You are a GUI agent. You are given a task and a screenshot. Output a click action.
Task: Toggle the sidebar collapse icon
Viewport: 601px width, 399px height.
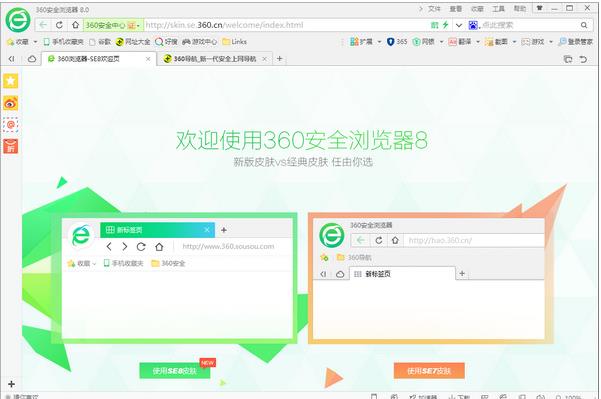pos(12,59)
